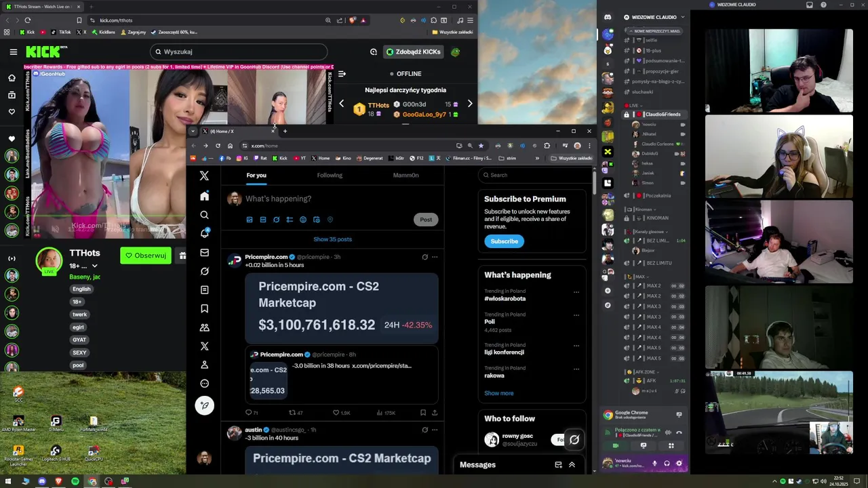The image size is (868, 488).
Task: Add media image icon in post composer
Action: click(250, 220)
